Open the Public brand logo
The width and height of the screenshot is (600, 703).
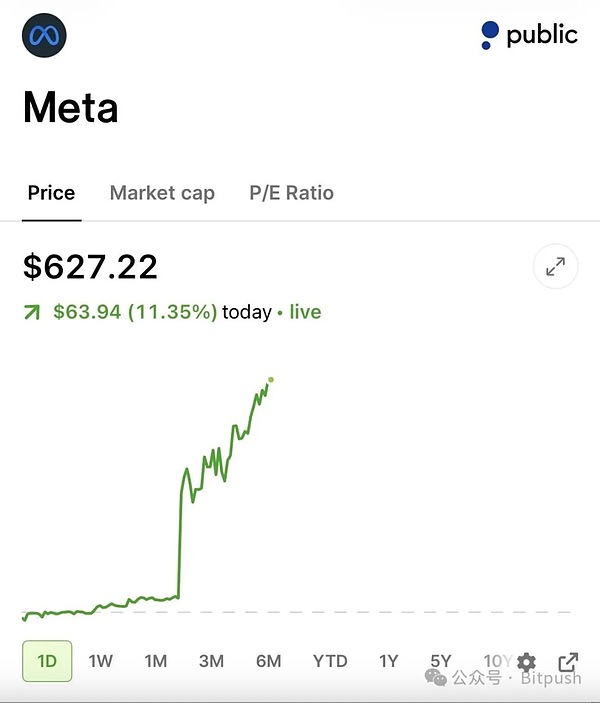[529, 35]
